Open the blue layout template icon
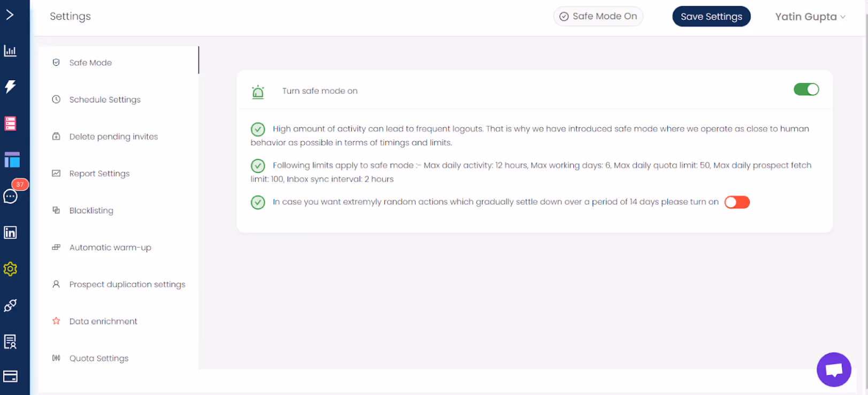868x395 pixels. (x=12, y=159)
